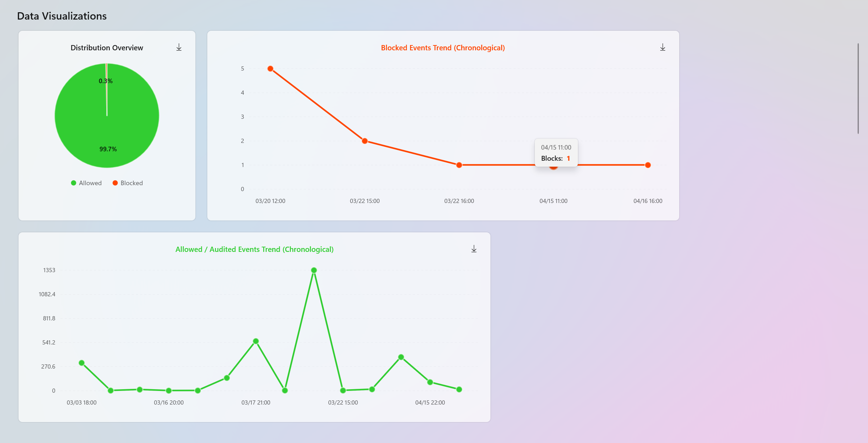Click the 1353 peak point on green chart
Viewport: 868px width, 443px height.
point(314,270)
